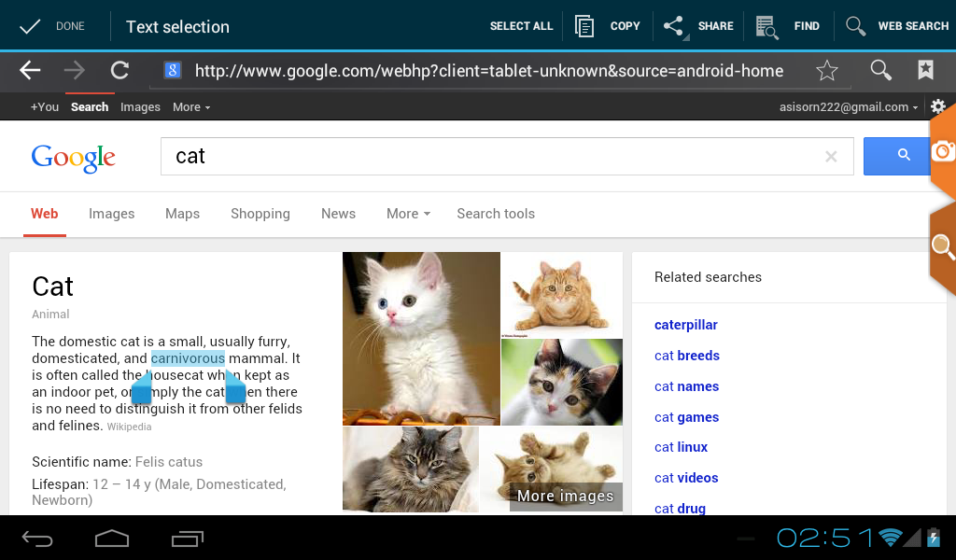The image size is (956, 560).
Task: Open browser search magnifier icon
Action: click(x=880, y=71)
